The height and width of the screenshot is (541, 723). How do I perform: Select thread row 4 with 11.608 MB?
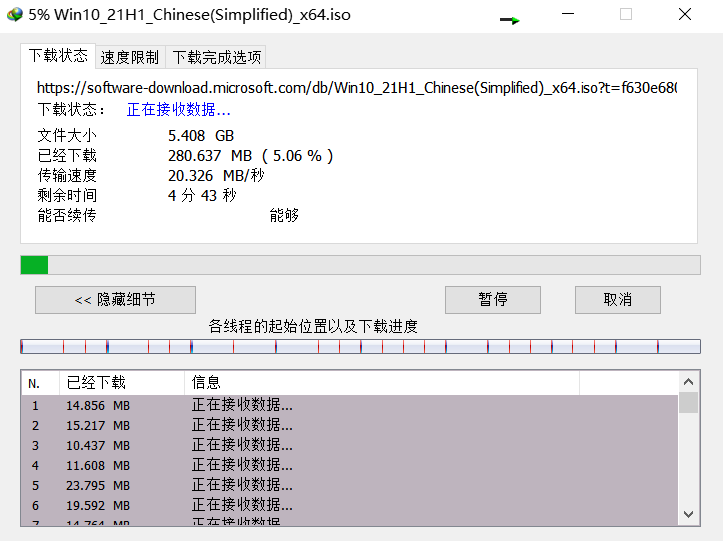click(350, 465)
